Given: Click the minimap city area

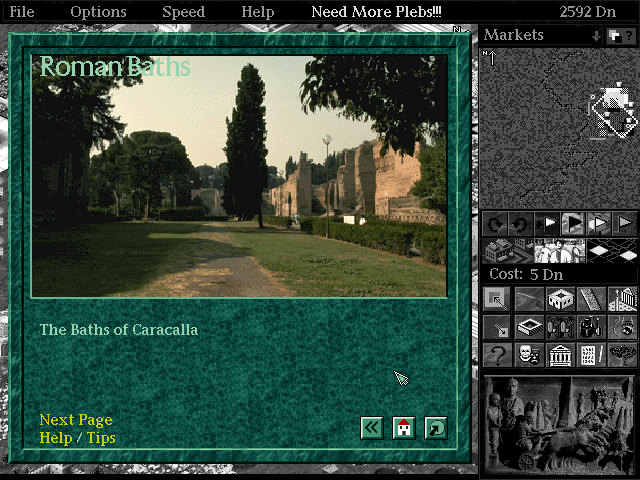Looking at the screenshot, I should 613,111.
